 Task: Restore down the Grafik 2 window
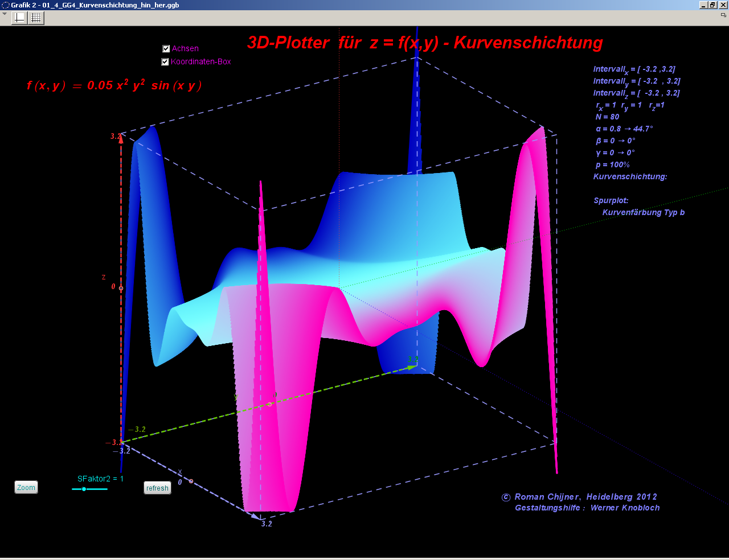click(712, 5)
